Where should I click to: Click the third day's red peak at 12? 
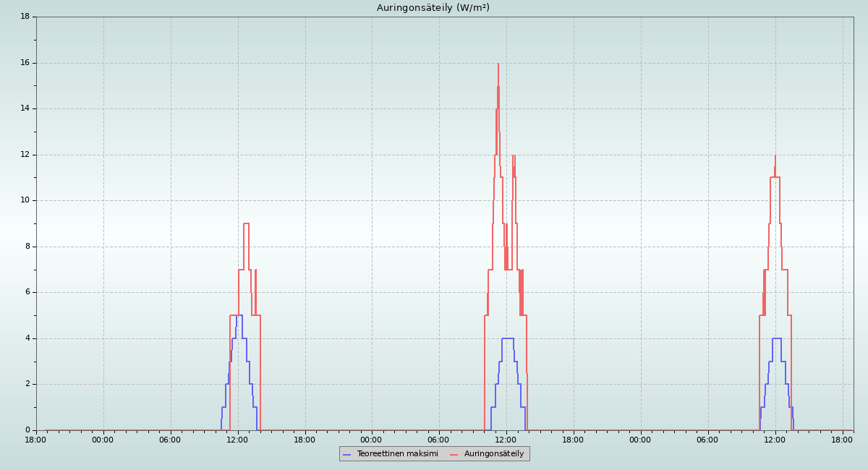775,156
